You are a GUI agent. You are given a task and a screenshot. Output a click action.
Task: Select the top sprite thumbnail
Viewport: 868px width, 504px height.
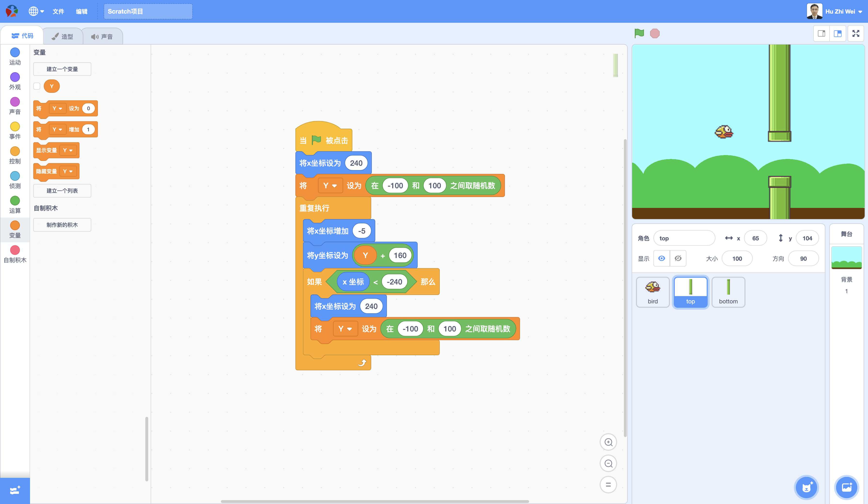point(691,292)
